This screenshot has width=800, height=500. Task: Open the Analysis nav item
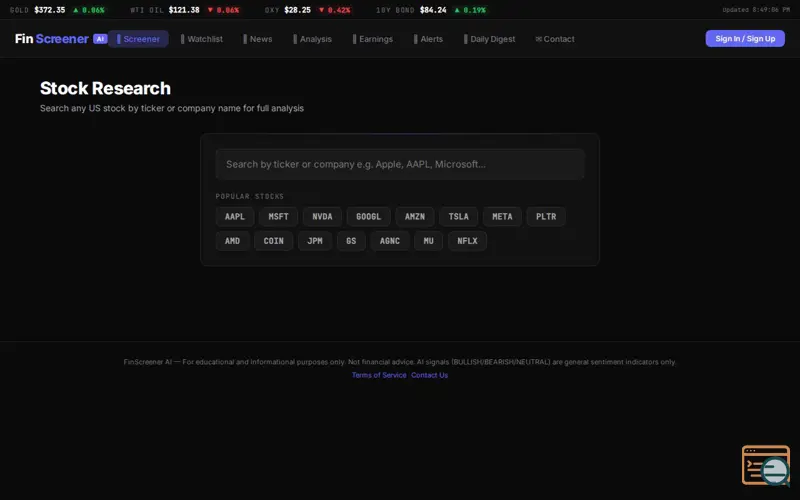pos(312,39)
